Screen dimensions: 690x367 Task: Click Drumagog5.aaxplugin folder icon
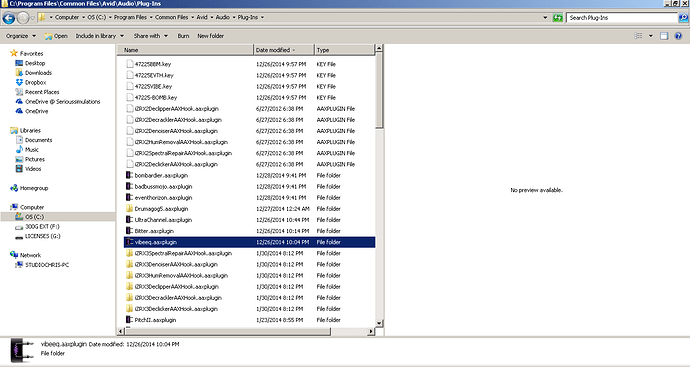[x=129, y=209]
